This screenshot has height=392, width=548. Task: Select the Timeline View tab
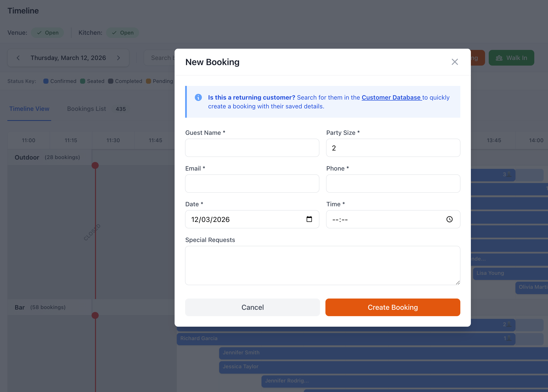pos(29,109)
